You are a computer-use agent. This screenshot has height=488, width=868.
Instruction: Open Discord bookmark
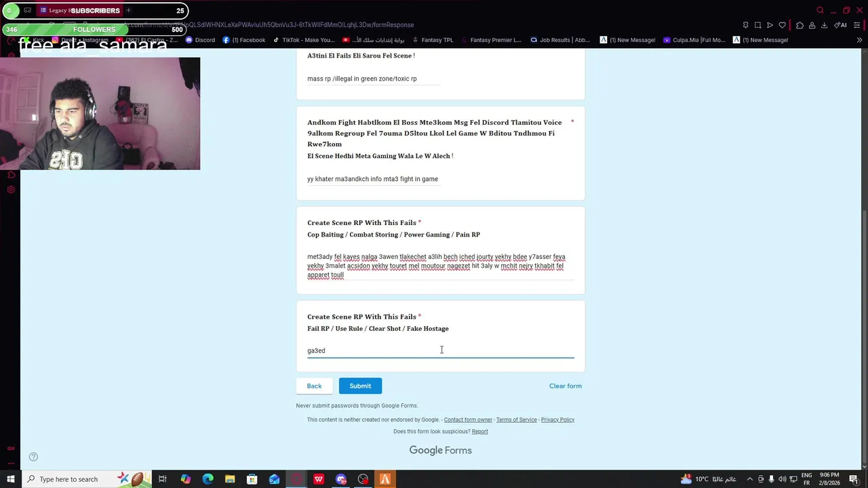click(200, 40)
